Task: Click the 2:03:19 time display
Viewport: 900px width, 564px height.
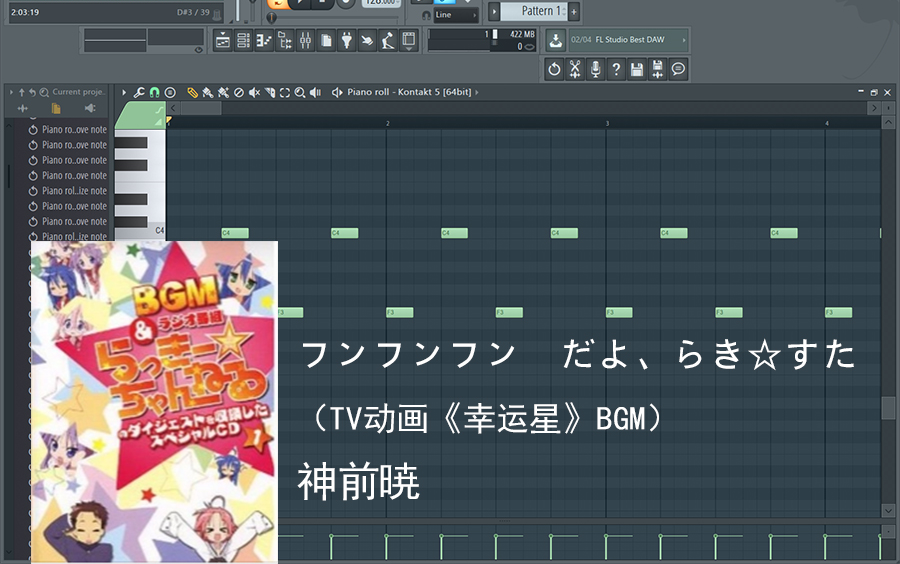Action: coord(25,12)
